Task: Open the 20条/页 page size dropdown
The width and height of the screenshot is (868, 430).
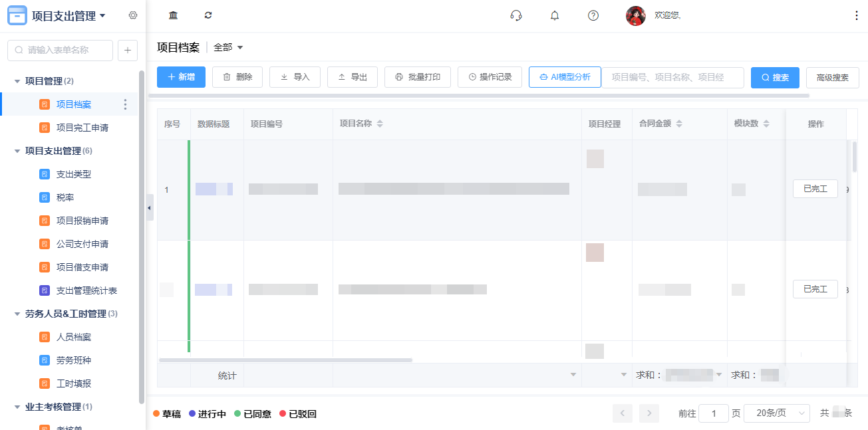Action: [x=777, y=413]
